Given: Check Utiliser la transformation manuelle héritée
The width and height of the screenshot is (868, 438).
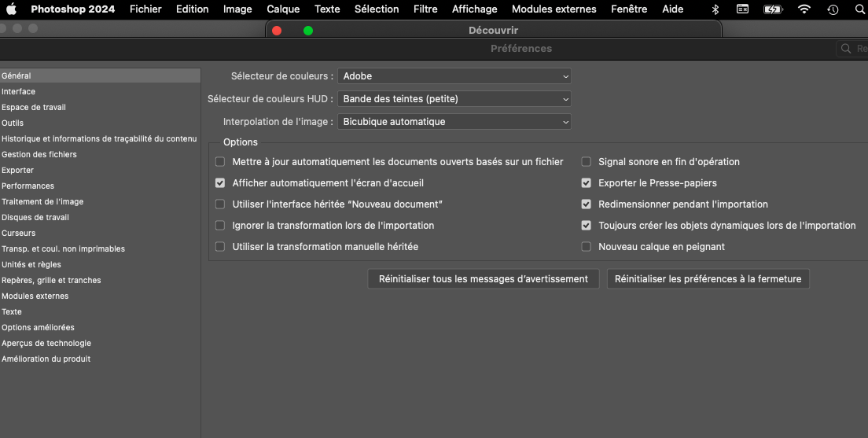Looking at the screenshot, I should click(x=220, y=247).
